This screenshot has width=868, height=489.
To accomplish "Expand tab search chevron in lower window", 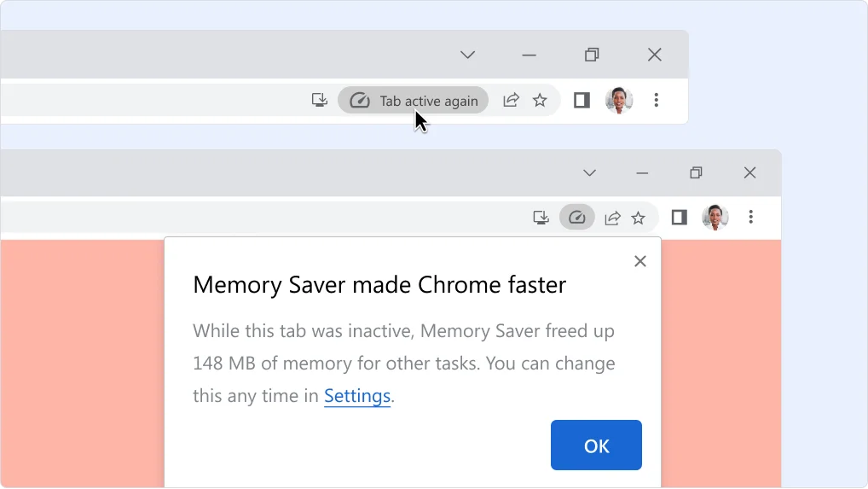I will (589, 172).
